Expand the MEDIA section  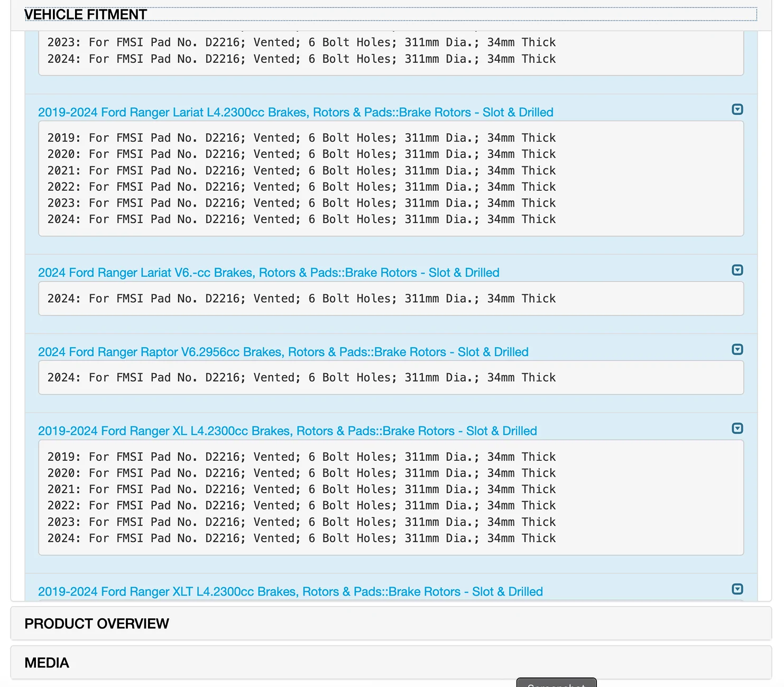391,663
